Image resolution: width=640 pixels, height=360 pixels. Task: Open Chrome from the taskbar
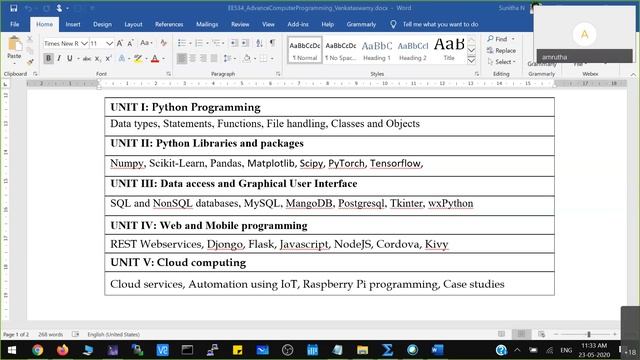pyautogui.click(x=38, y=350)
